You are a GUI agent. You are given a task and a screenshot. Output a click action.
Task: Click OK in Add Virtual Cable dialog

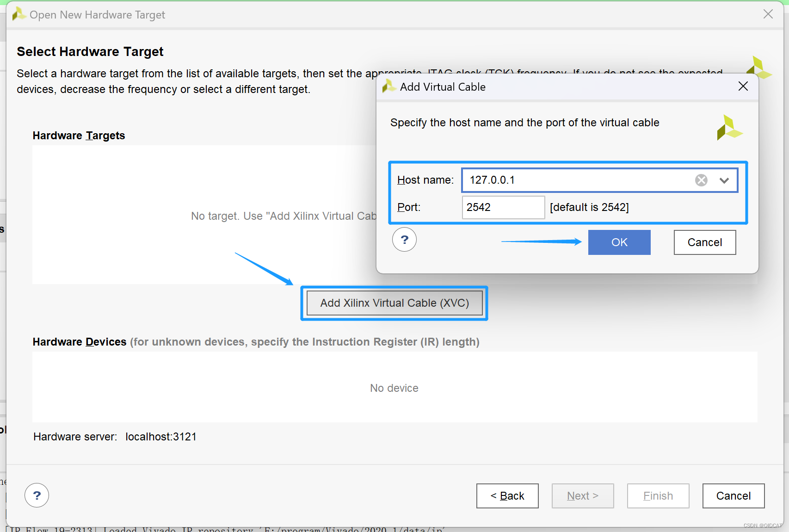[x=619, y=242]
